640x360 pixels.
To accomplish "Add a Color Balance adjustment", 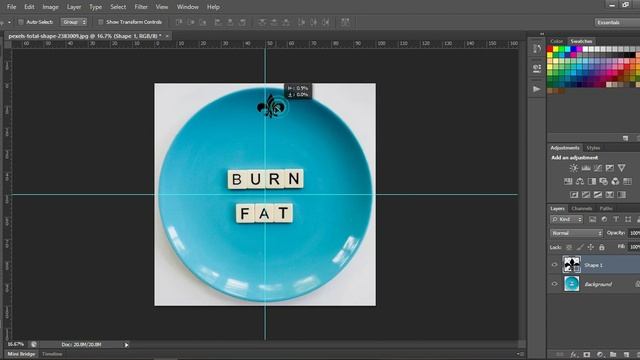I will (580, 181).
